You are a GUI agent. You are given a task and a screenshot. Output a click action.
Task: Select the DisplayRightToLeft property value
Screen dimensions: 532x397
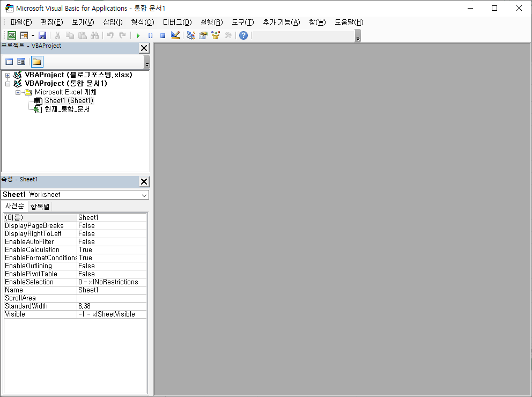tap(112, 234)
